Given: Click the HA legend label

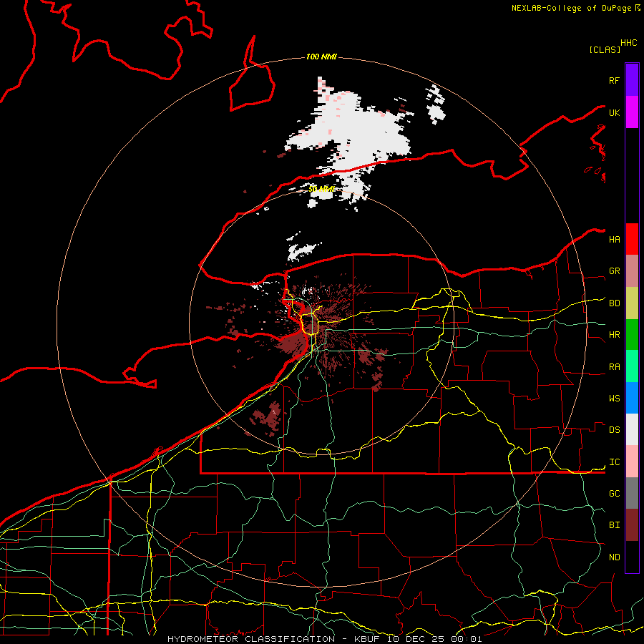Looking at the screenshot, I should point(614,240).
